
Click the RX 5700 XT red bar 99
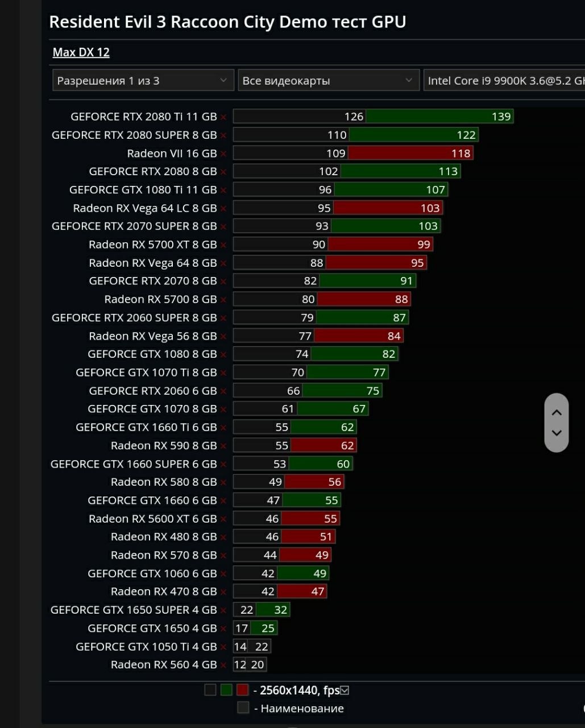click(380, 245)
